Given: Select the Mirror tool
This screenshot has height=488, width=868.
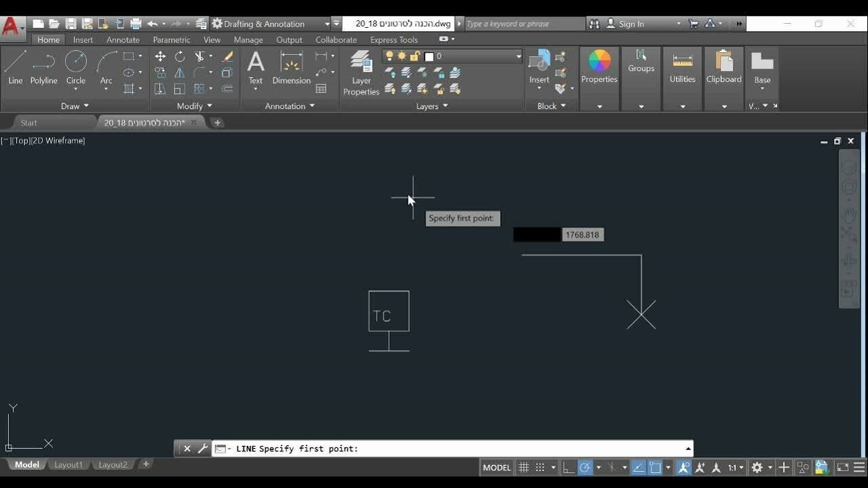Looking at the screenshot, I should pyautogui.click(x=180, y=73).
